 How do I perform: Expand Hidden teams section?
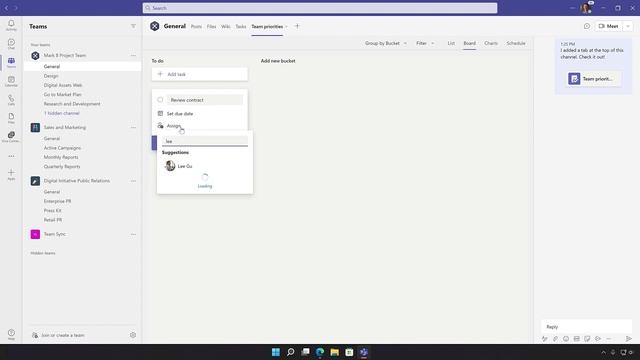tap(43, 253)
